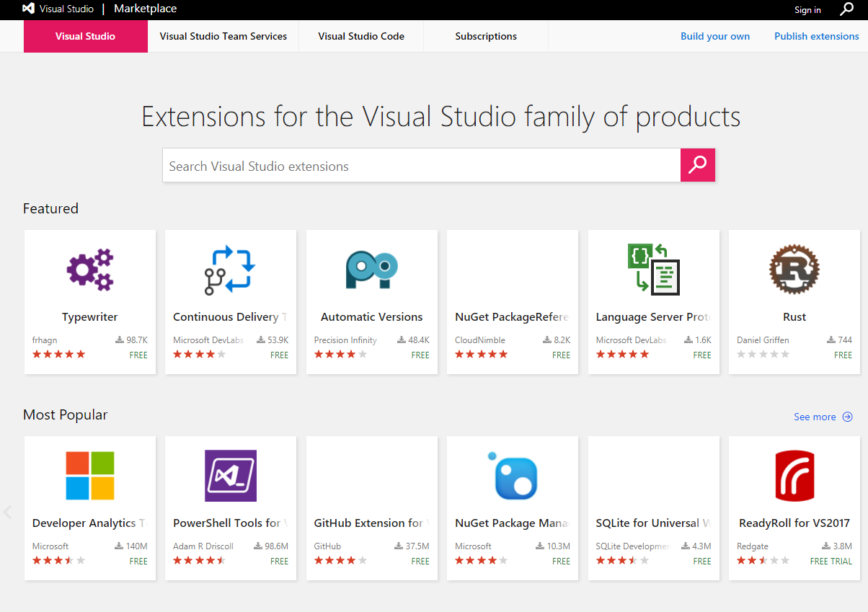The width and height of the screenshot is (868, 612).
Task: Open the Rust extension gear logo
Action: [794, 270]
